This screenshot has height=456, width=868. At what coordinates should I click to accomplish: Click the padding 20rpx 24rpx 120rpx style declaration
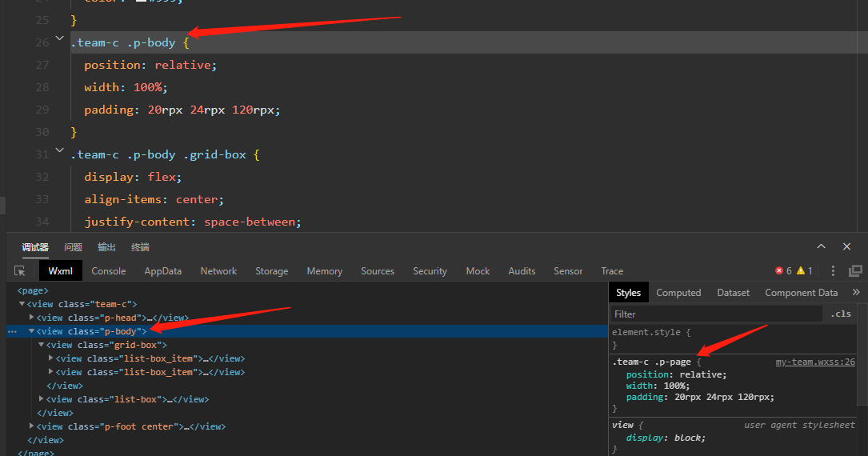[700, 397]
